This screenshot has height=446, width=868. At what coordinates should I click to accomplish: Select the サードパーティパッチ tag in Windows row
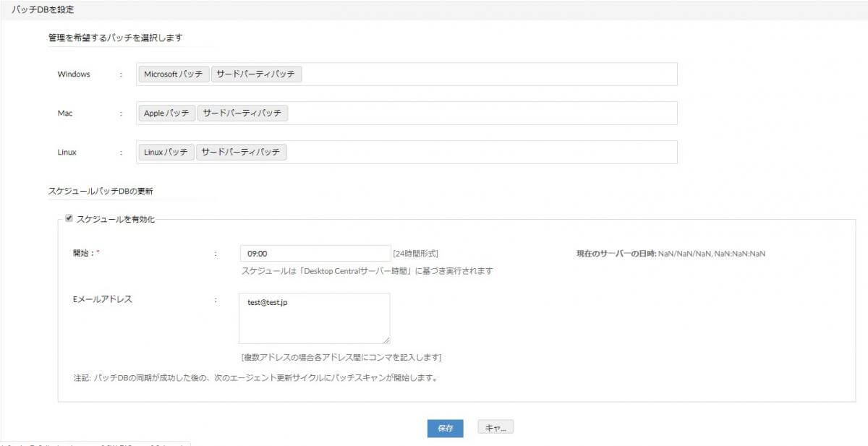256,74
